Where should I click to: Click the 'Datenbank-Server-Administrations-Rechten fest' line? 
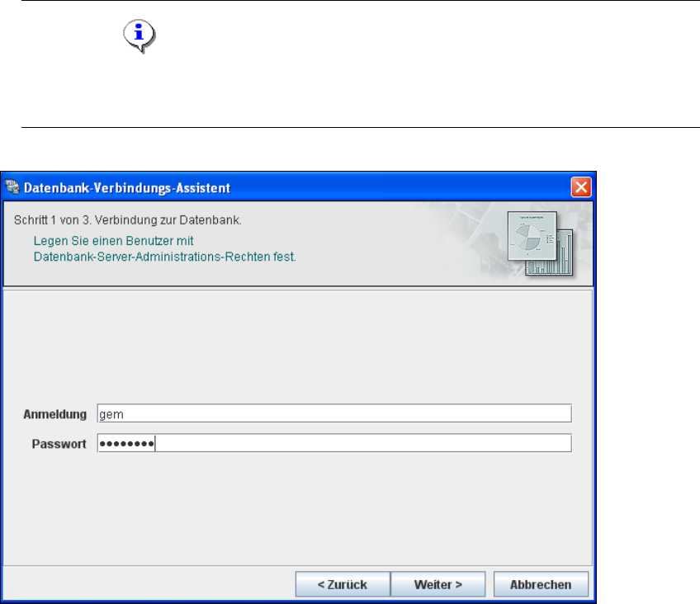coord(165,257)
